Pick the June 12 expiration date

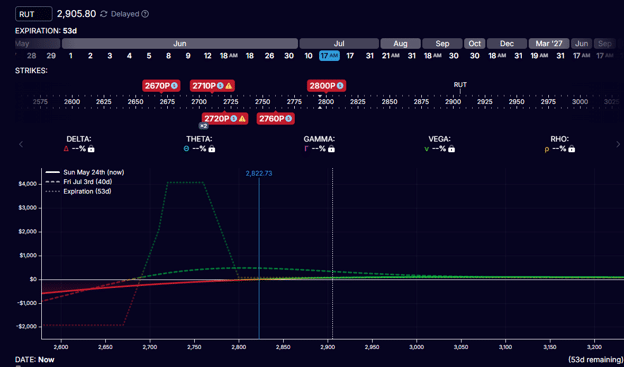208,56
